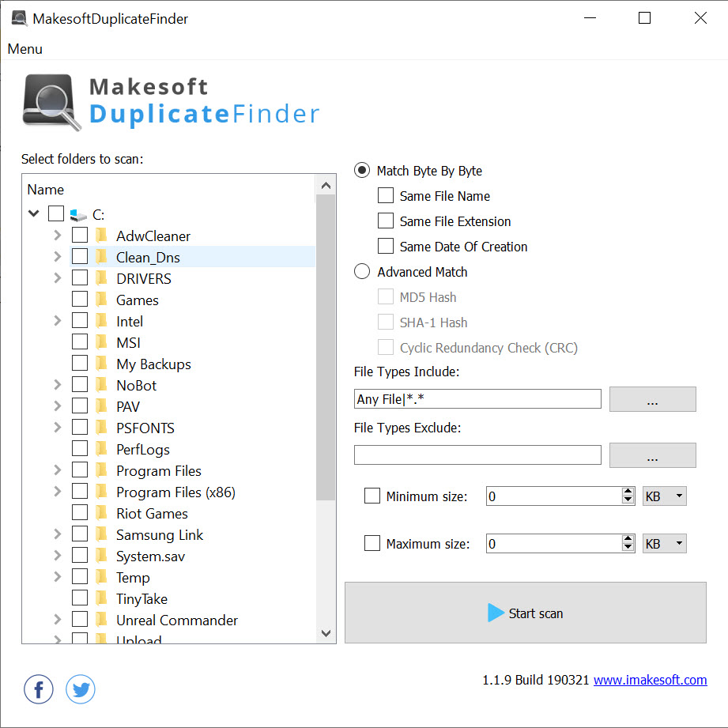Viewport: 728px width, 728px height.
Task: Expand the PAV folder
Action: coord(57,406)
